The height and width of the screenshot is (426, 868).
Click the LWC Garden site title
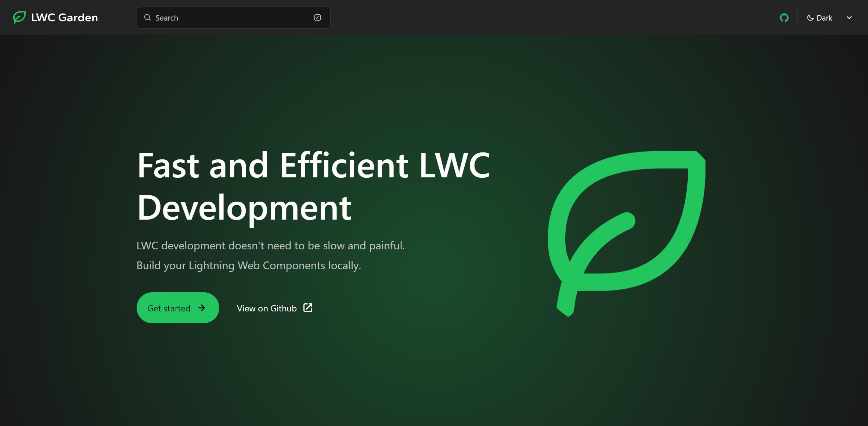(x=65, y=18)
